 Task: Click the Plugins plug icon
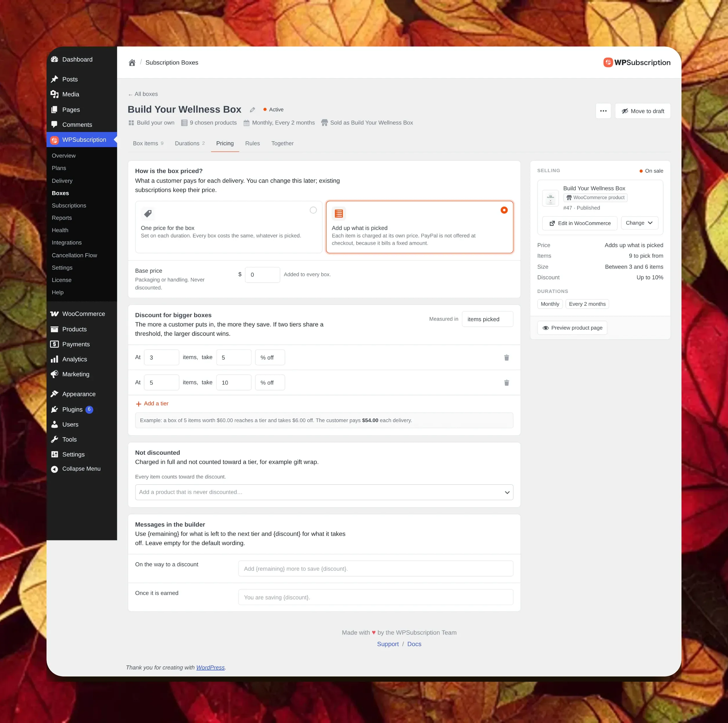pos(55,410)
